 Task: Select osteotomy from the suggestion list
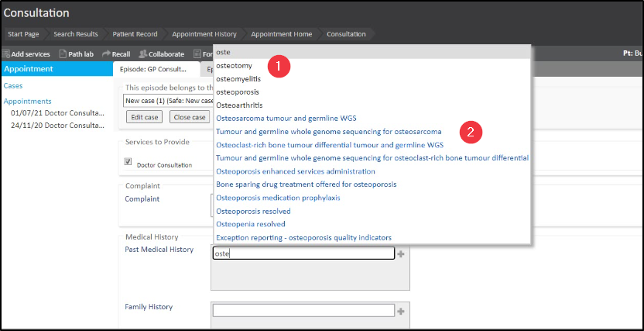234,65
